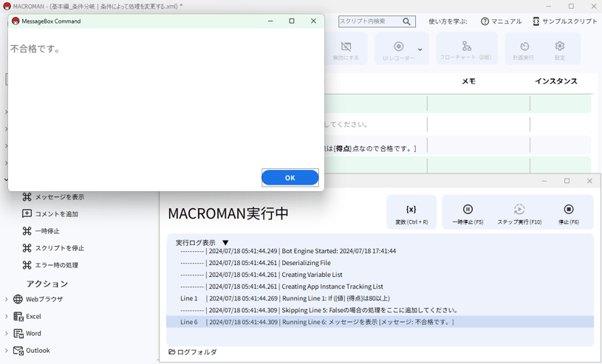Expand the Excel category
Image resolution: width=602 pixels, height=364 pixels.
(x=6, y=317)
